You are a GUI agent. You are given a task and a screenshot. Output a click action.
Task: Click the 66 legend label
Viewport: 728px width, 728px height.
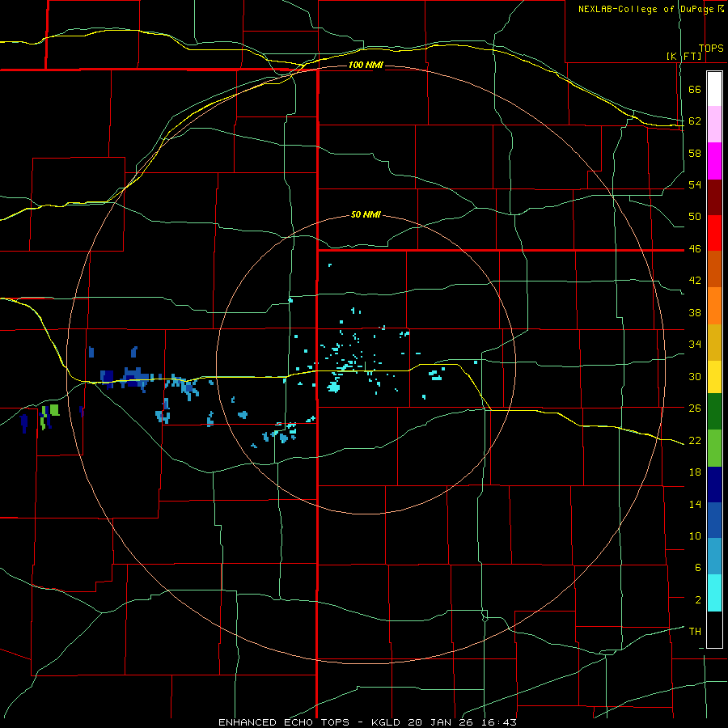coord(695,90)
